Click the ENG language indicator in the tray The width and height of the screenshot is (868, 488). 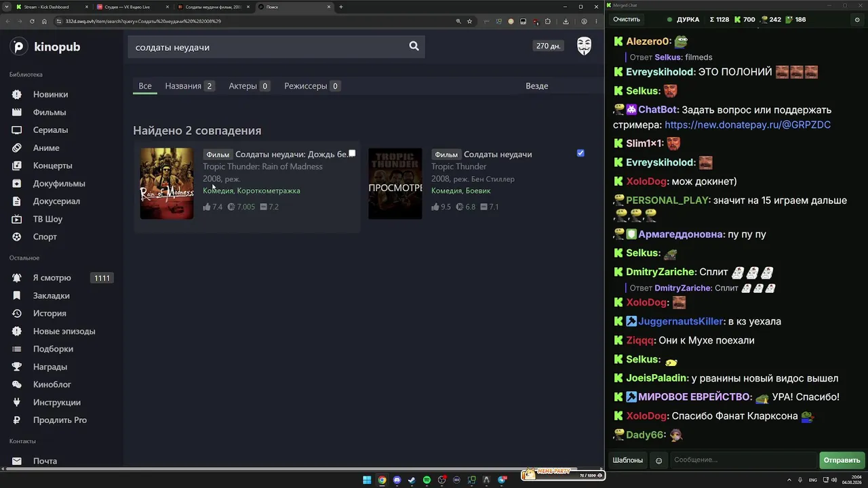[813, 480]
